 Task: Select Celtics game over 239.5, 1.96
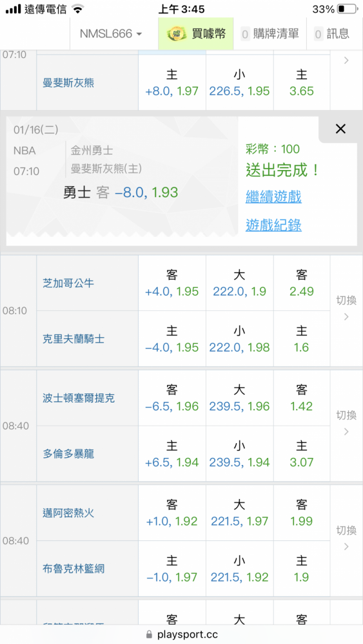coord(240,398)
